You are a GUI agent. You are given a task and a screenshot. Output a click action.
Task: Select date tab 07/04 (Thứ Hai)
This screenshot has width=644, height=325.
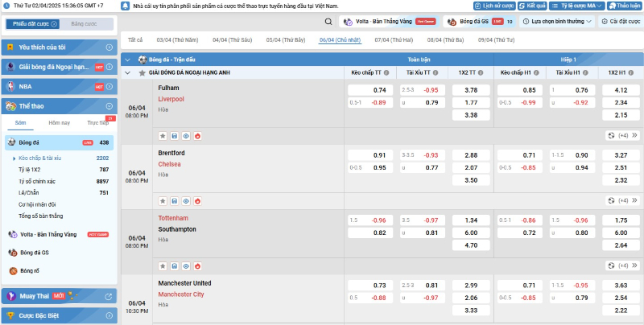coord(394,39)
